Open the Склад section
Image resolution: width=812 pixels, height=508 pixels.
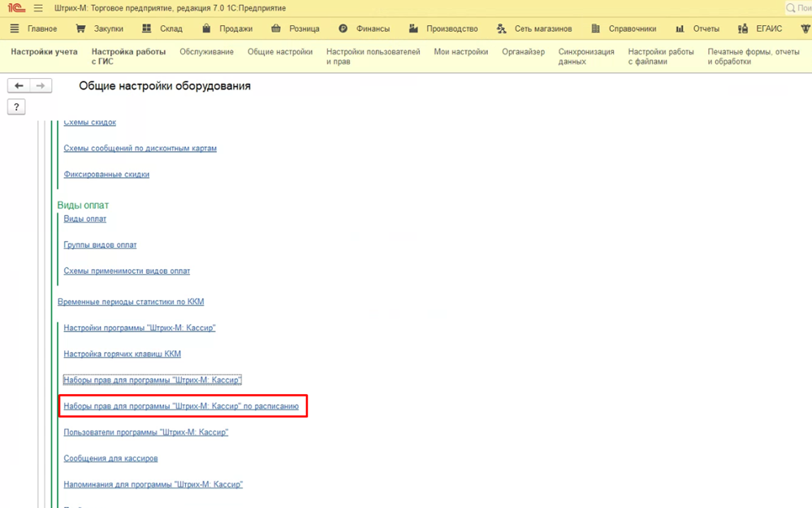162,28
